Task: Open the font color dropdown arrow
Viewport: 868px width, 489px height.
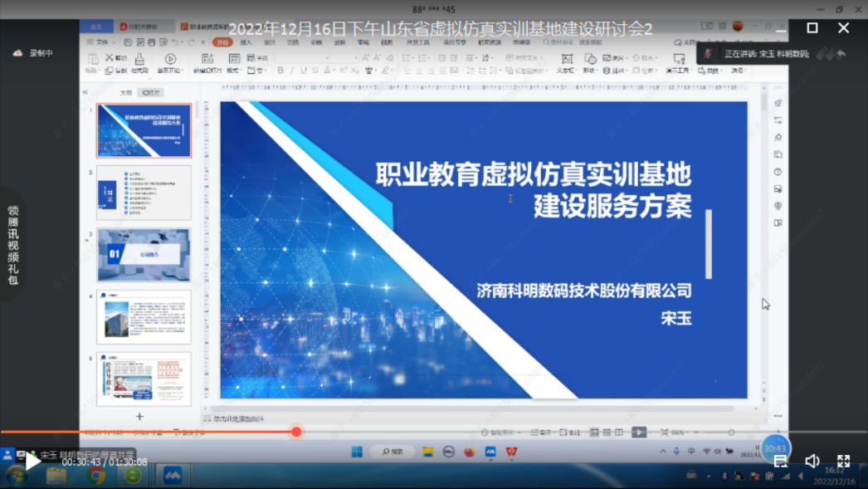Action: point(334,71)
